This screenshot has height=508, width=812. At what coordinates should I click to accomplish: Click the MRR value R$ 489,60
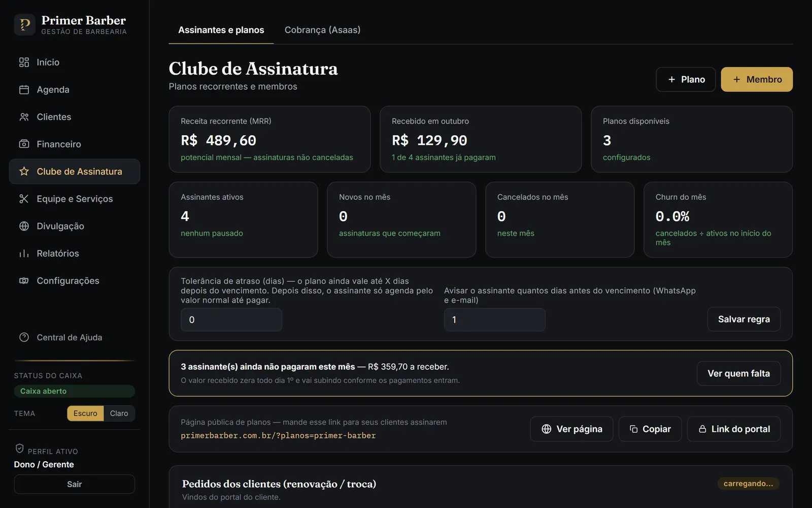tap(219, 140)
